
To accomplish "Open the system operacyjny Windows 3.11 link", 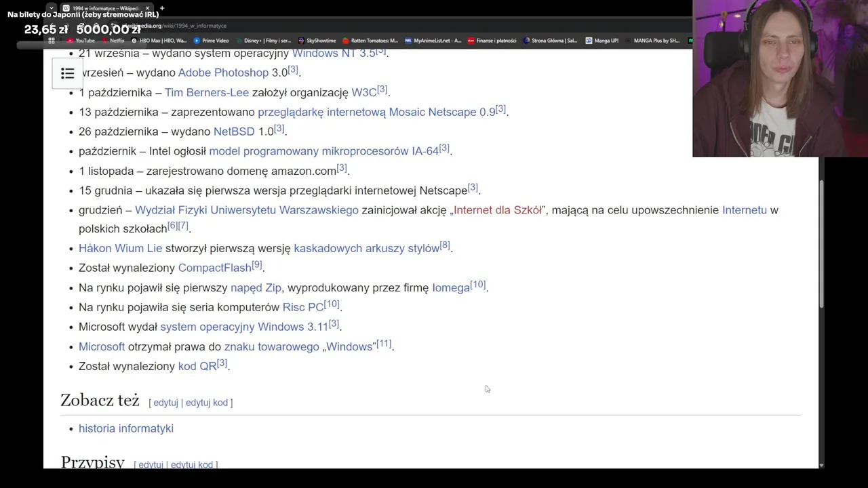I will pos(244,327).
